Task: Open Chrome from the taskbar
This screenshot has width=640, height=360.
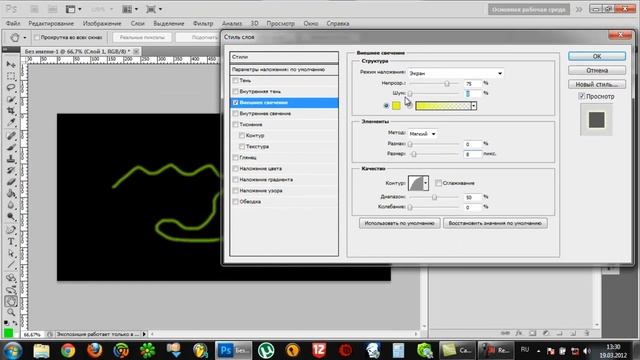Action: pyautogui.click(x=68, y=350)
